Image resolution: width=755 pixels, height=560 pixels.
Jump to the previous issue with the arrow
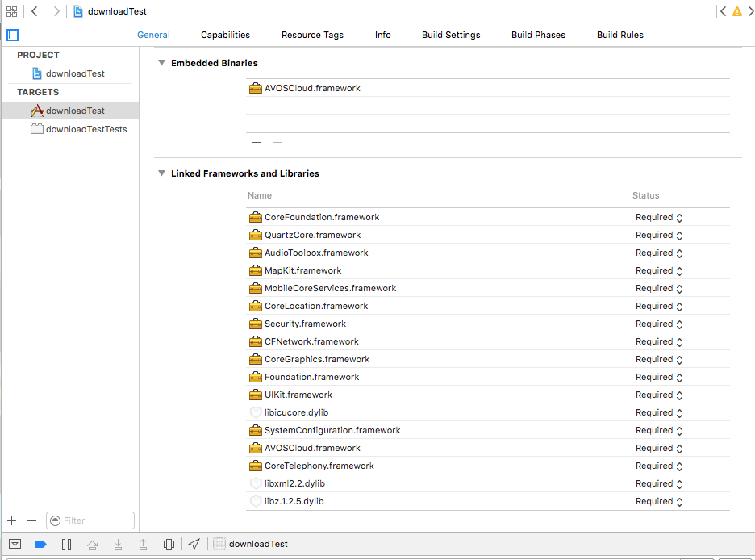723,11
